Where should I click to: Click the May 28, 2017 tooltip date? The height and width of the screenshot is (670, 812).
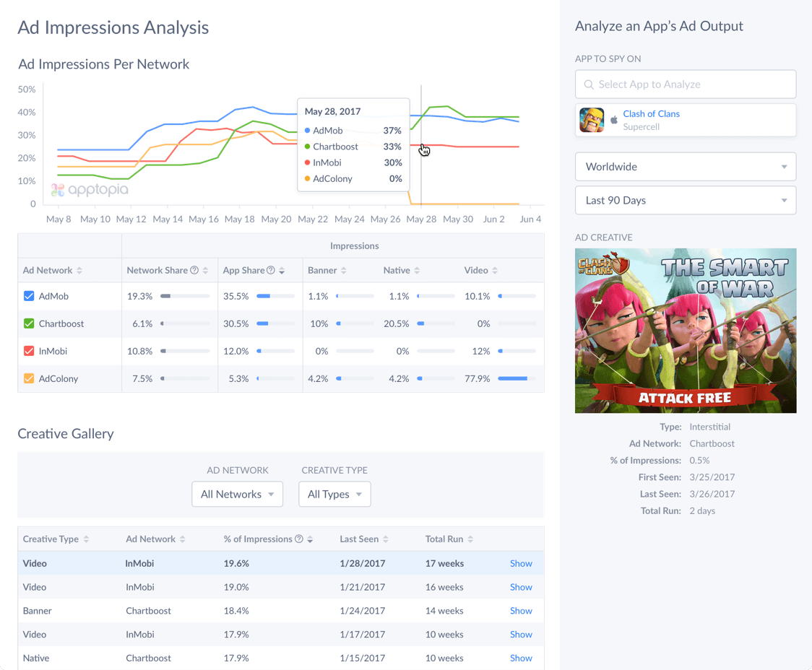click(332, 111)
